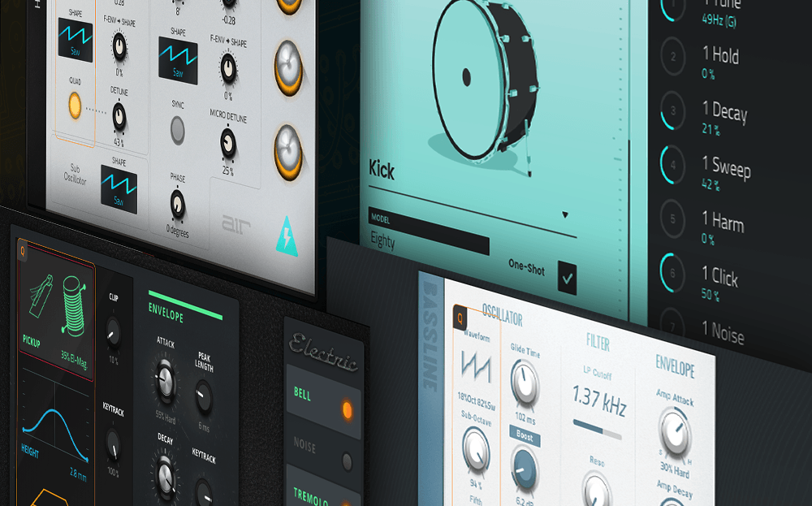Click the lightning bolt triangle logo icon
The height and width of the screenshot is (506, 812).
286,236
